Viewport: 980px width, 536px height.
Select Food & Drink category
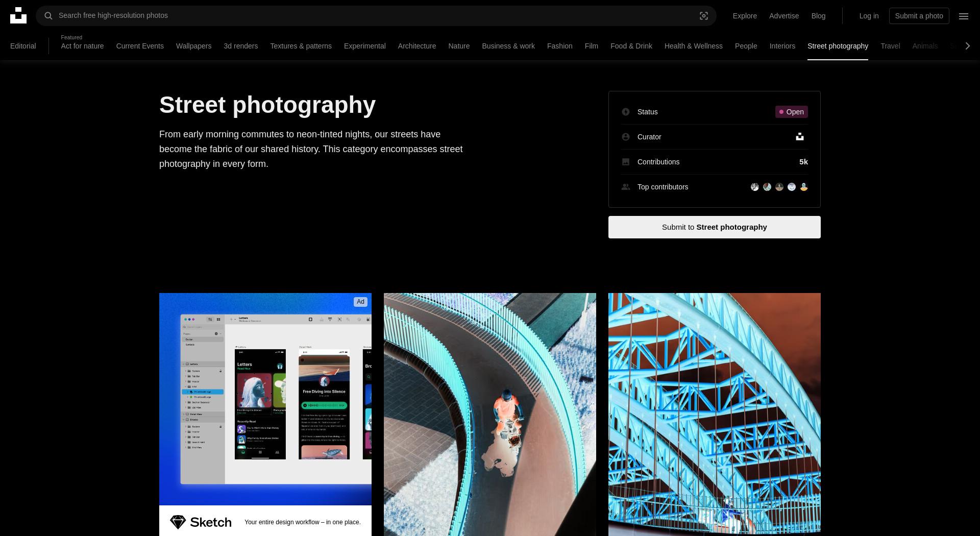tap(631, 46)
